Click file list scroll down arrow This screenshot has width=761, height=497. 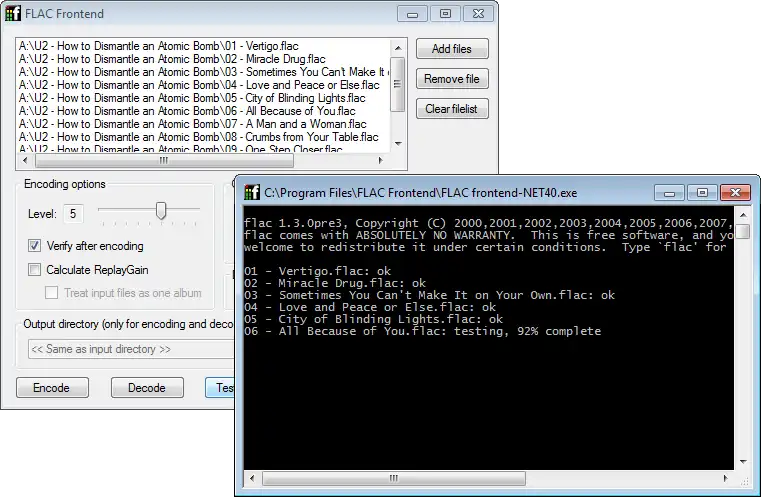(398, 144)
